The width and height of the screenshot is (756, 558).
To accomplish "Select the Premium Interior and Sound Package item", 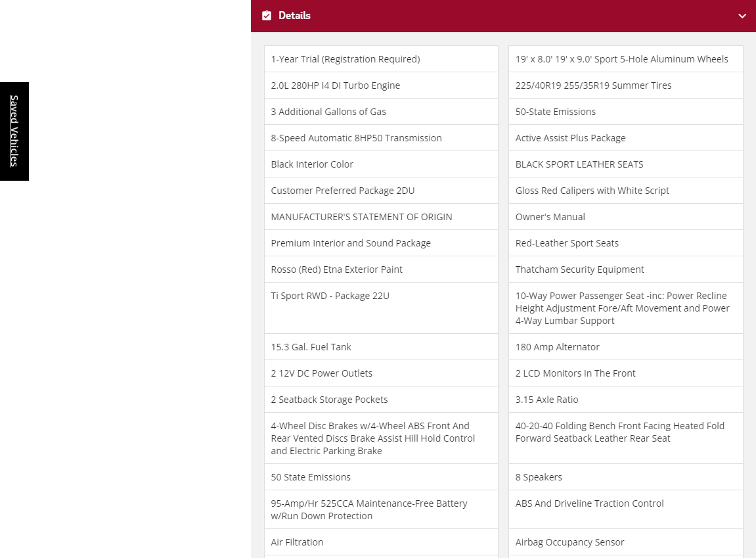I will (351, 243).
